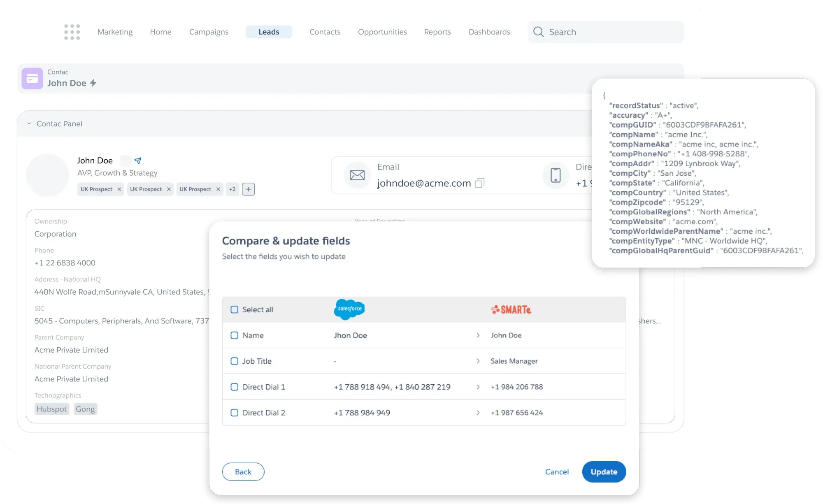Click the +1 984 206 788 value
This screenshot has height=504, width=823.
click(x=516, y=387)
